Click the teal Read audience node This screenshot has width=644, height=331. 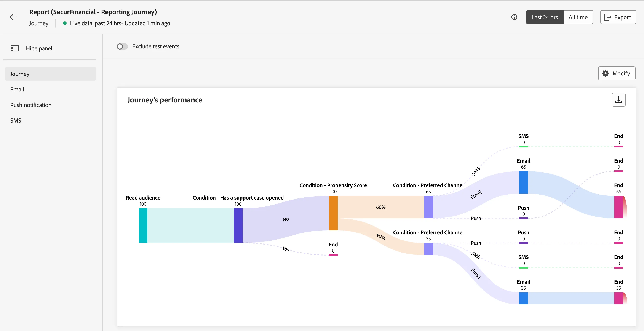point(143,225)
